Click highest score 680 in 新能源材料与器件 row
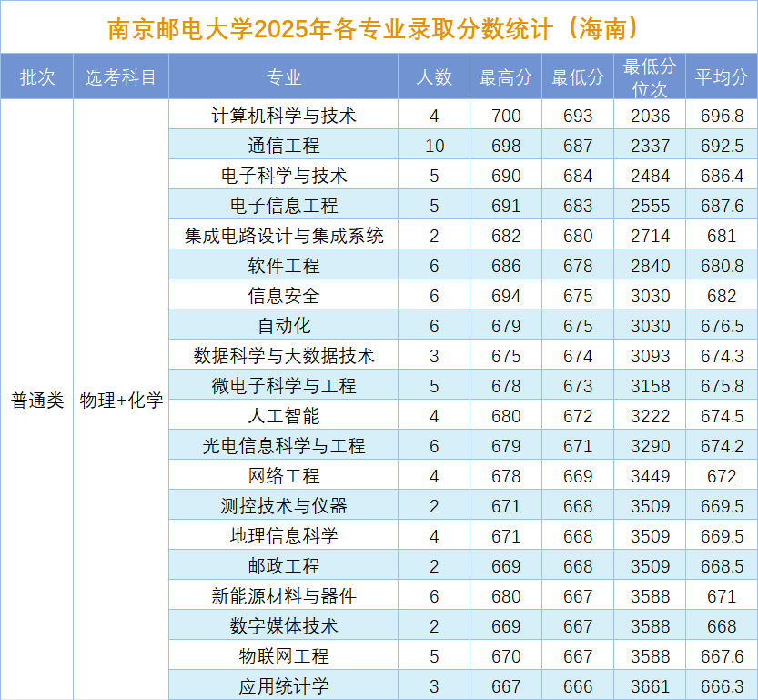Screen dimensions: 758x700 tap(506, 596)
